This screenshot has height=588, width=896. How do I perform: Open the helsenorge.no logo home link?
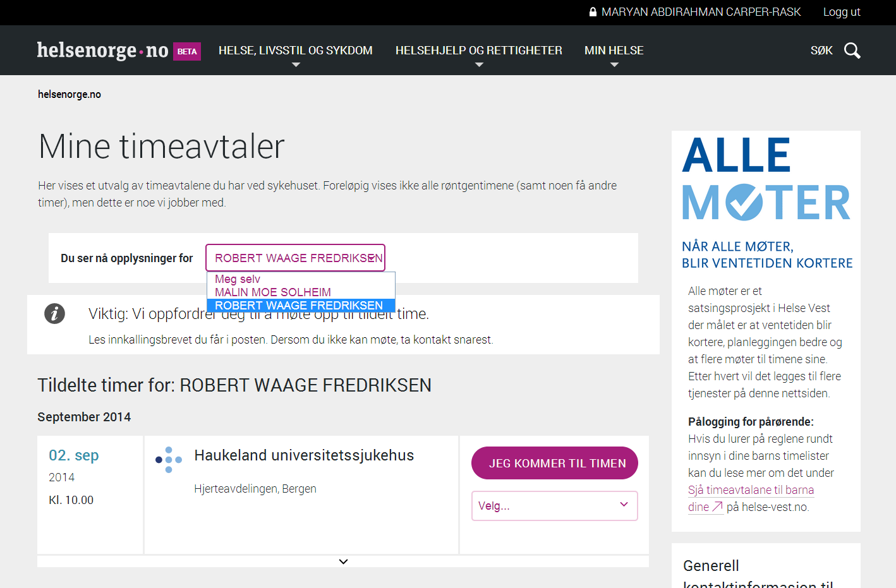[102, 50]
